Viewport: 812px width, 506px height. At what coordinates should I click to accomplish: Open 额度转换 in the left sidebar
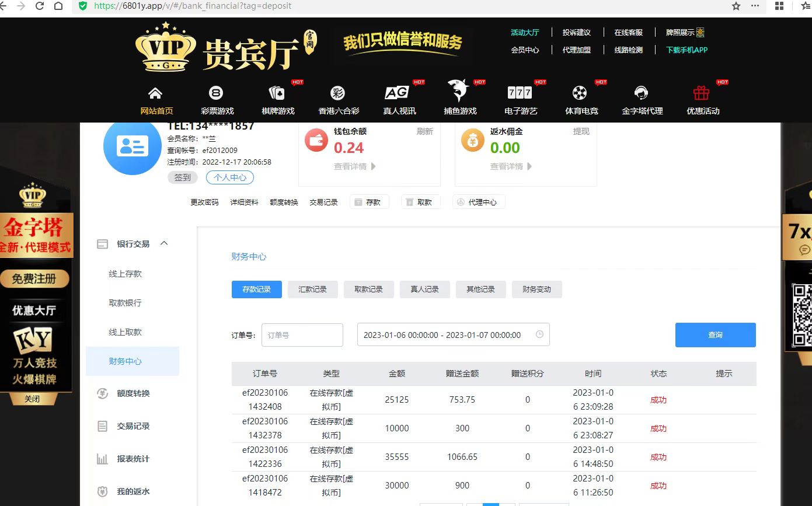click(x=133, y=393)
